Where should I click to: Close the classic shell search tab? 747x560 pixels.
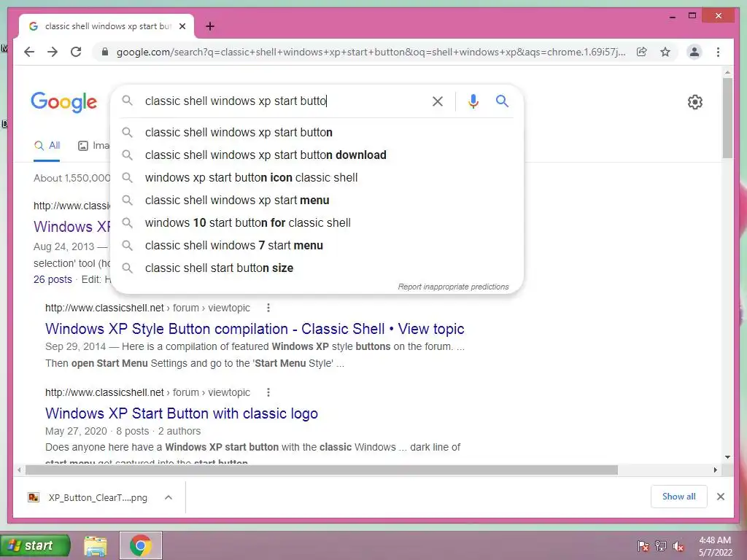(x=182, y=26)
